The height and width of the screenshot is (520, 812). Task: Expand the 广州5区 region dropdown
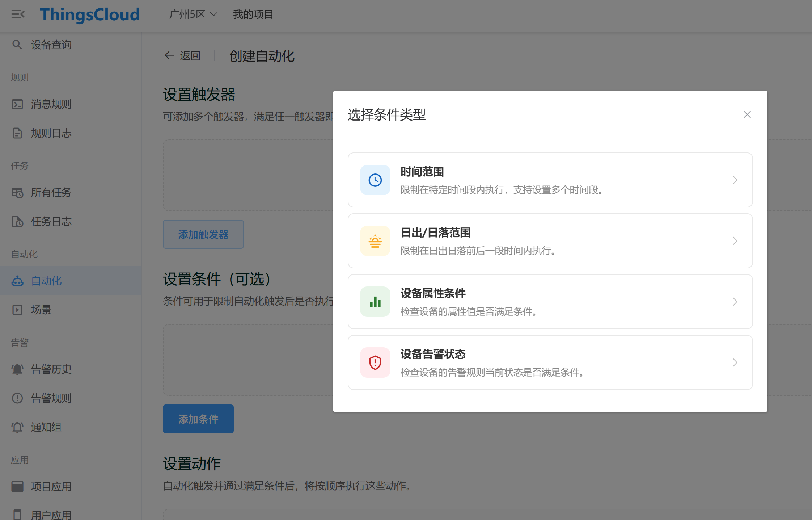pos(193,14)
